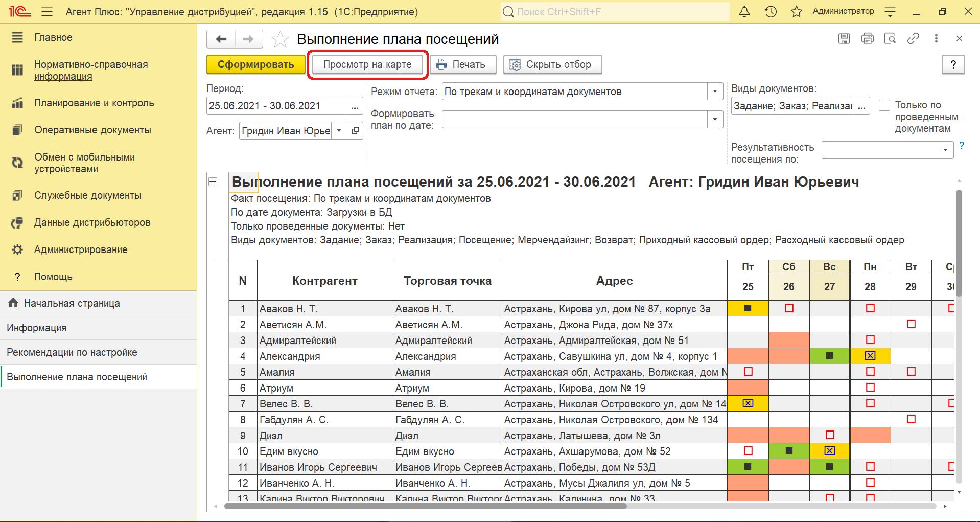Close the report tab with X
The image size is (980, 522).
[x=959, y=38]
